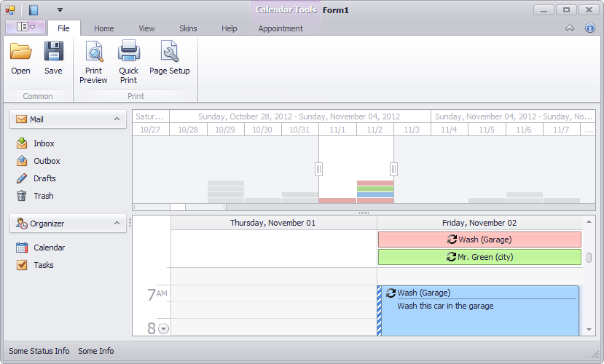Viewport: 604px width, 364px height.
Task: Click 'Some Status Info' in status bar
Action: point(39,351)
